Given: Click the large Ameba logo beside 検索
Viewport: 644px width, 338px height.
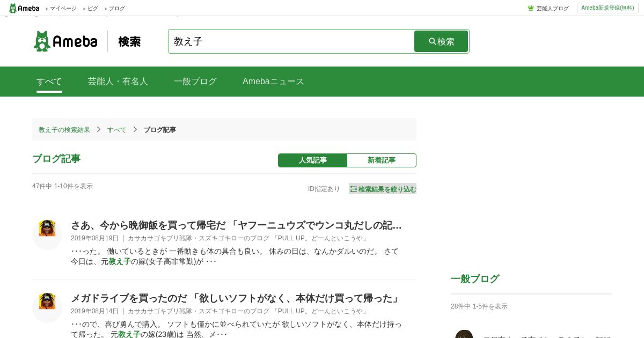Looking at the screenshot, I should pos(65,41).
